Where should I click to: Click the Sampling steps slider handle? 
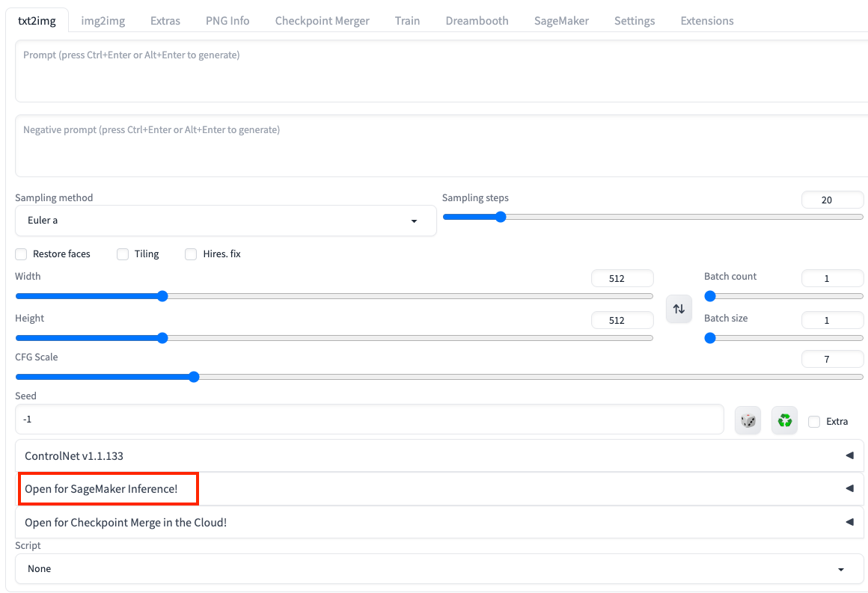pyautogui.click(x=501, y=217)
